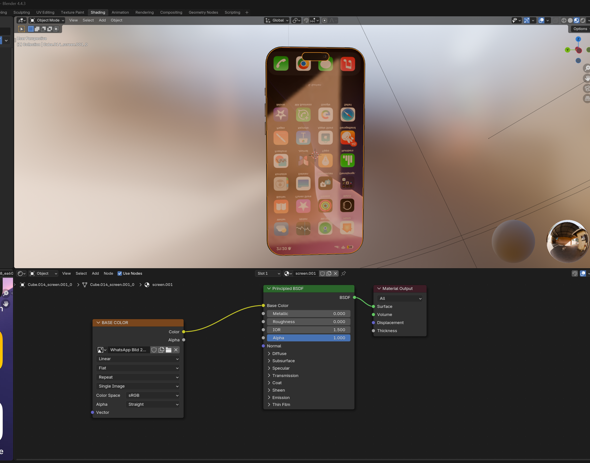Open the transform pivot point menu
Image resolution: width=590 pixels, height=463 pixels.
click(296, 20)
